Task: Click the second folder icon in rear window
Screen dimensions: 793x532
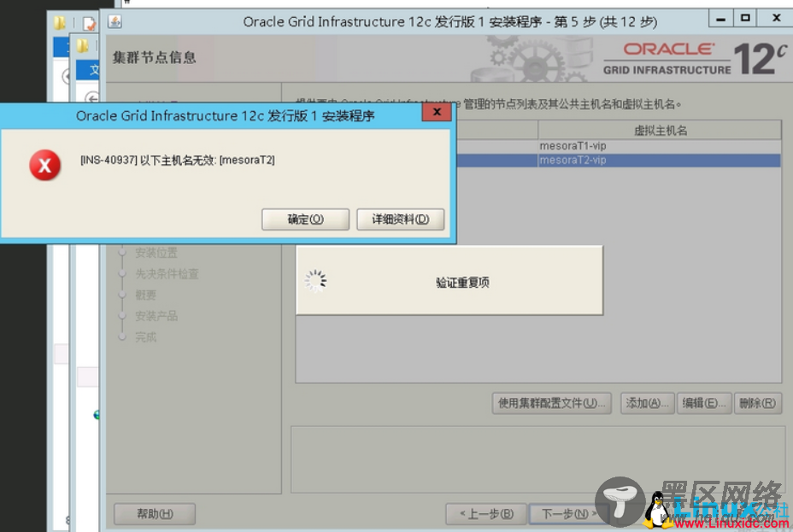Action: pyautogui.click(x=82, y=46)
